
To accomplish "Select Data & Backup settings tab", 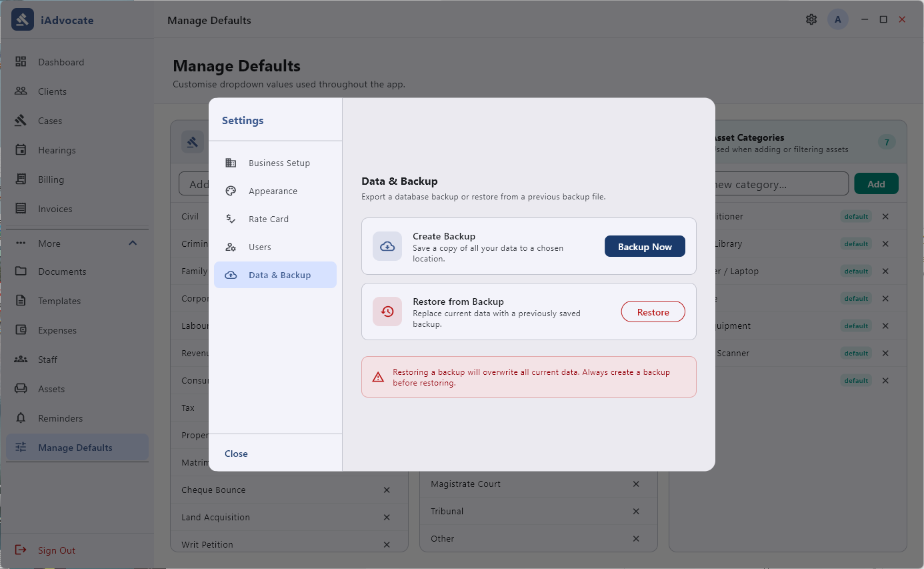I will [275, 275].
